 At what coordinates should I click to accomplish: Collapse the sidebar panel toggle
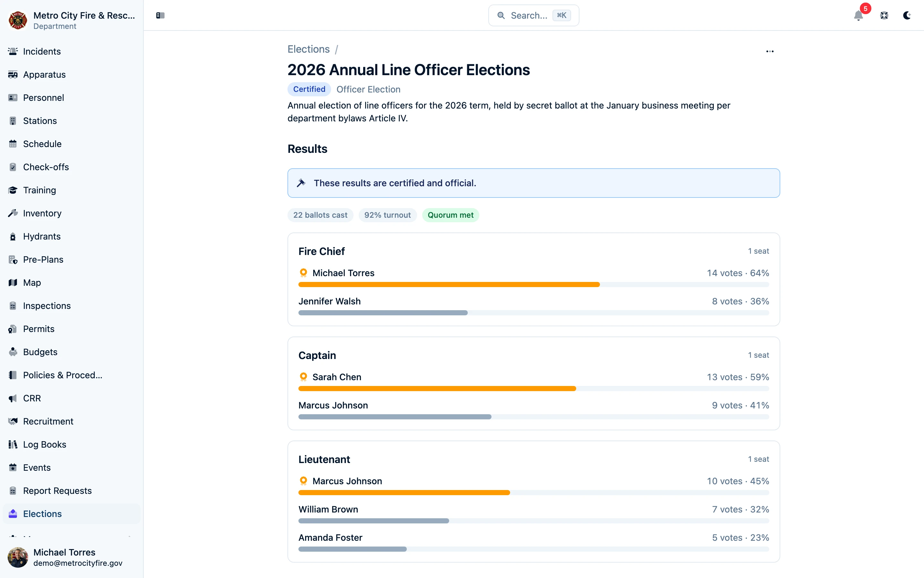pos(160,15)
